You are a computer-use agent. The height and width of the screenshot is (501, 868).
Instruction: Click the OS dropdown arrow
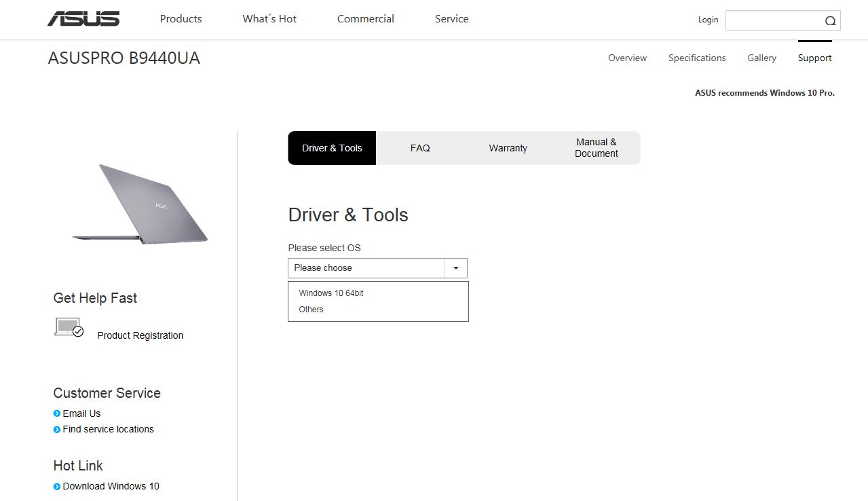(456, 268)
